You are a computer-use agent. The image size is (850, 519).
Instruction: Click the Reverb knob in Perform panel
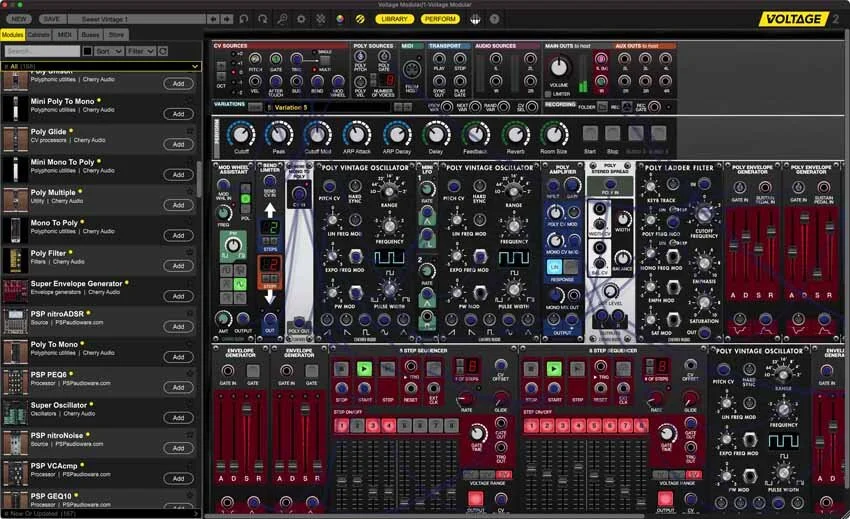click(x=516, y=134)
